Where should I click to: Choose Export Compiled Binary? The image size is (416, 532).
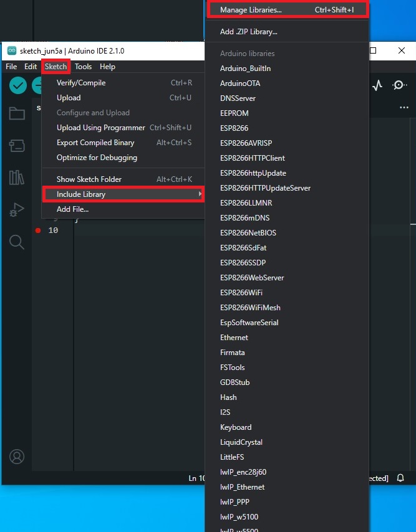coord(123,143)
